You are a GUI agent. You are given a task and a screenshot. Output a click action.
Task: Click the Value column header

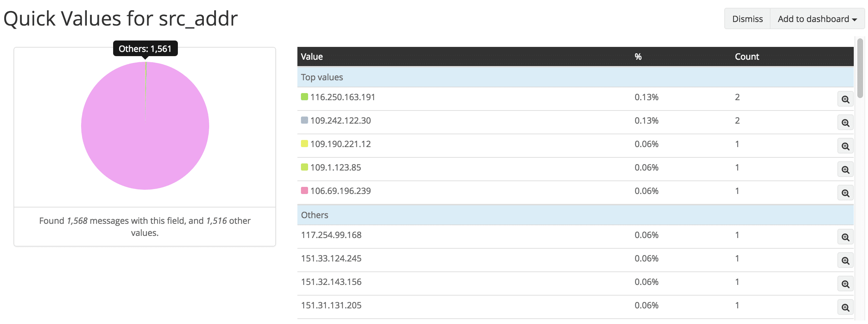pyautogui.click(x=312, y=57)
